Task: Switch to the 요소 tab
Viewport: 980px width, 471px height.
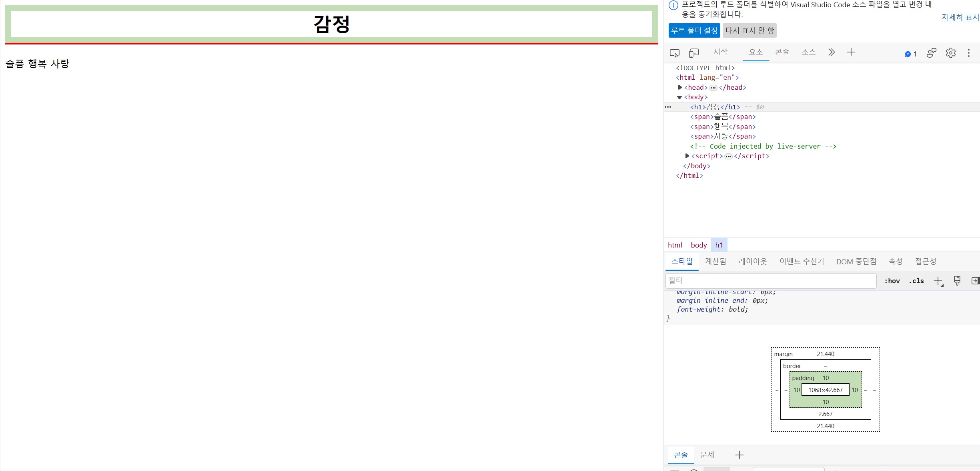Action: (x=756, y=52)
